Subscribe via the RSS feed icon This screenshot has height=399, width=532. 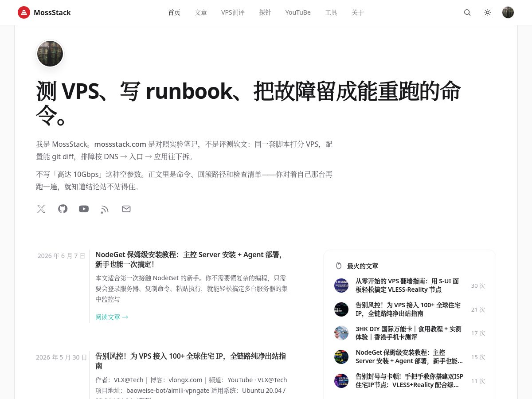105,209
